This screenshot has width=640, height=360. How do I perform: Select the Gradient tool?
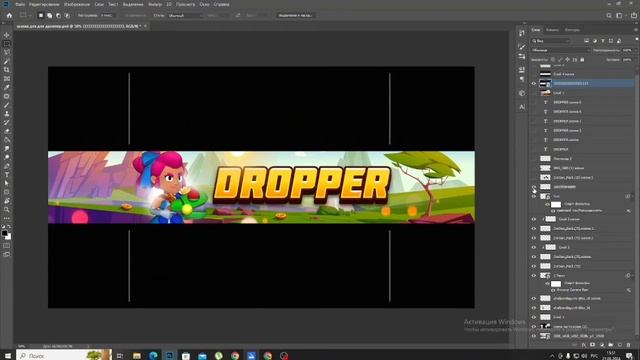pos(7,140)
